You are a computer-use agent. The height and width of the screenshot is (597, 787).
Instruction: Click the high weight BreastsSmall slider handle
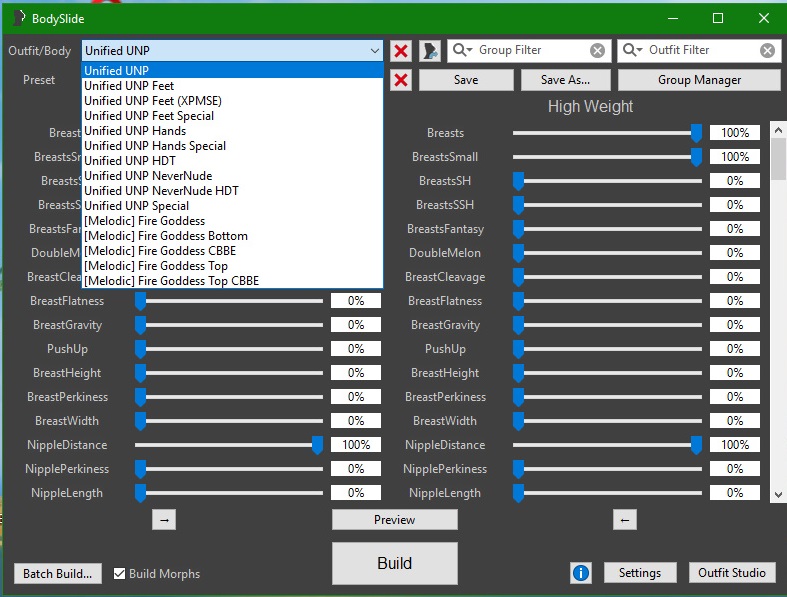tap(696, 158)
